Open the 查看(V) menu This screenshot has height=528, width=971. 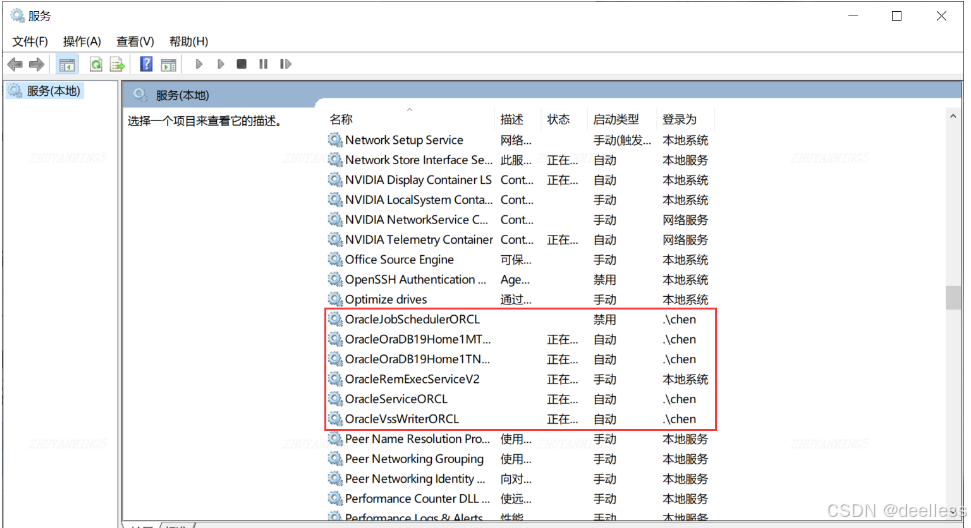coord(135,41)
